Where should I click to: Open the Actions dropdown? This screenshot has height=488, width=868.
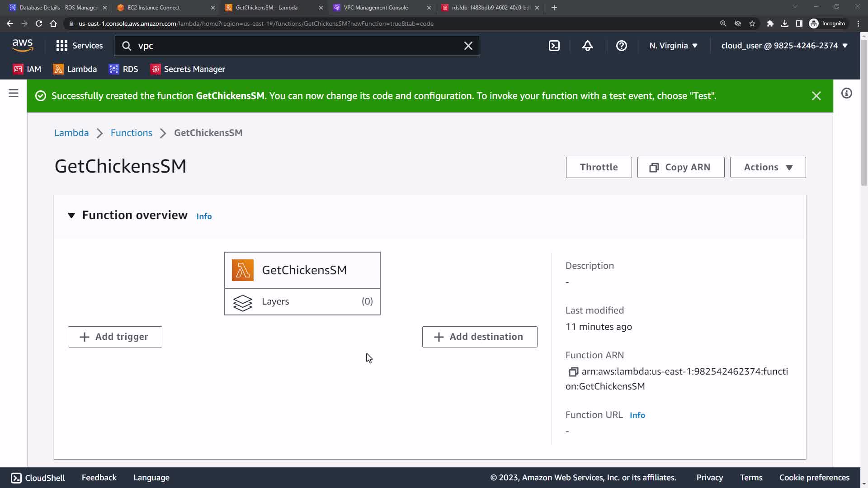pos(767,167)
